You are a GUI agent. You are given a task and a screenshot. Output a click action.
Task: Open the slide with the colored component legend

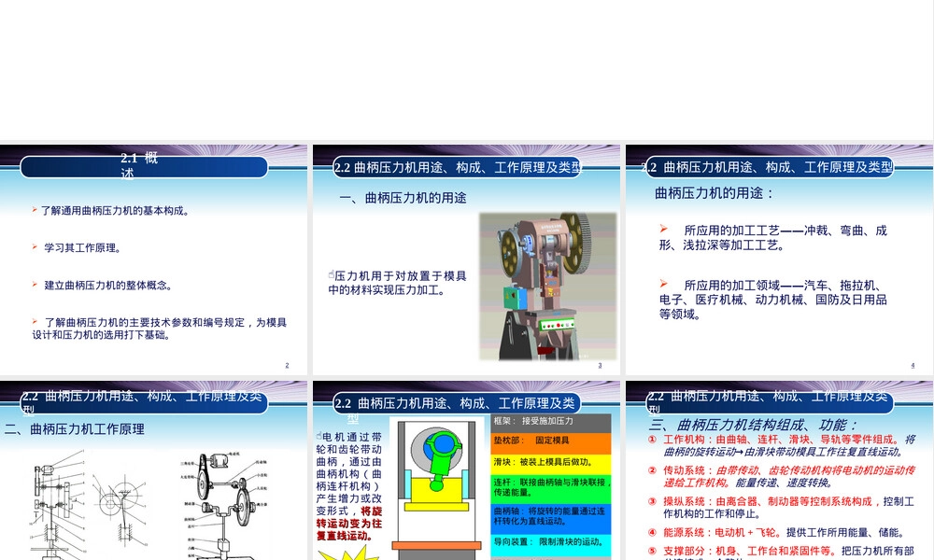point(466,470)
